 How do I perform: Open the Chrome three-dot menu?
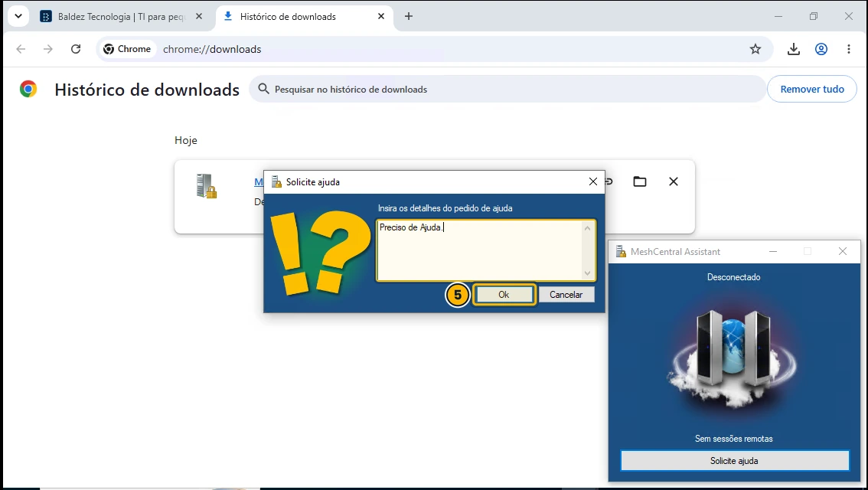pos(849,49)
